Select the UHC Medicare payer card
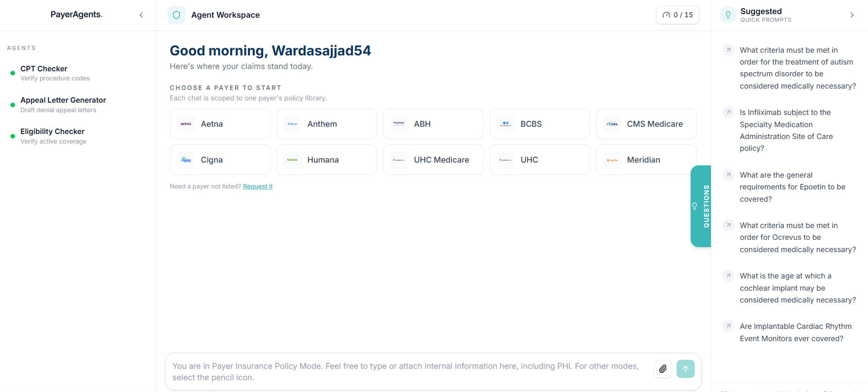868x392 pixels. (433, 159)
